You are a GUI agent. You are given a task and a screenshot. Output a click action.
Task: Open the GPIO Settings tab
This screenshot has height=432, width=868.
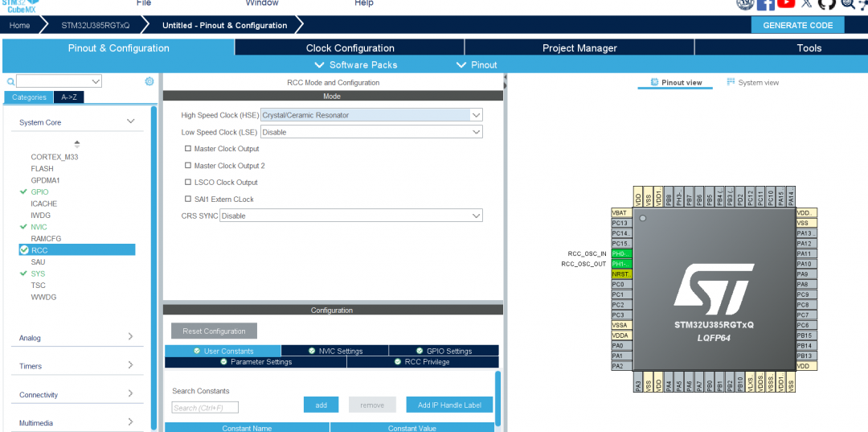click(x=444, y=351)
